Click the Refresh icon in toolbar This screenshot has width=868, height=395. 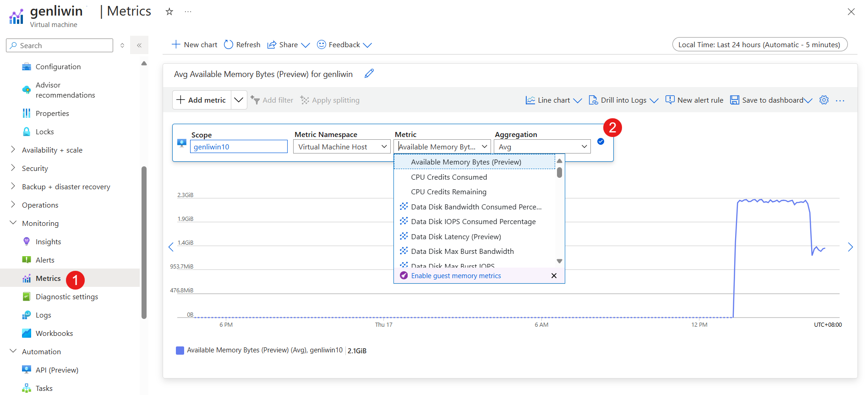[229, 45]
